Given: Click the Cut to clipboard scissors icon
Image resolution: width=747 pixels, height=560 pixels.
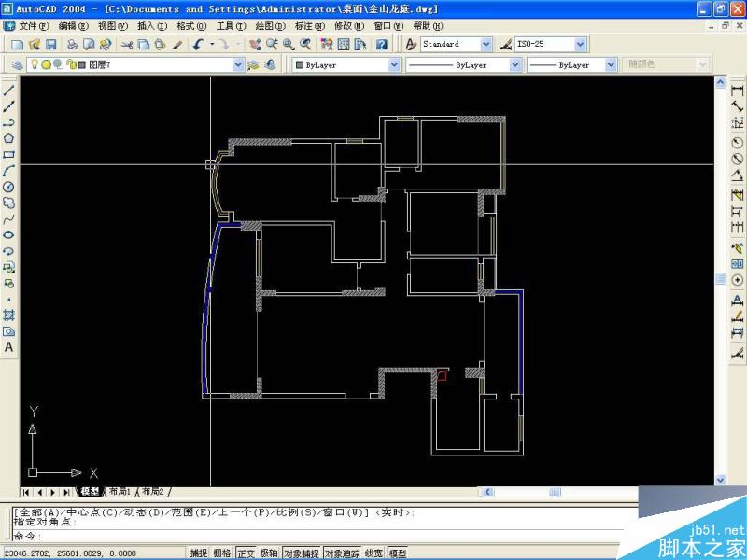Looking at the screenshot, I should coord(129,45).
